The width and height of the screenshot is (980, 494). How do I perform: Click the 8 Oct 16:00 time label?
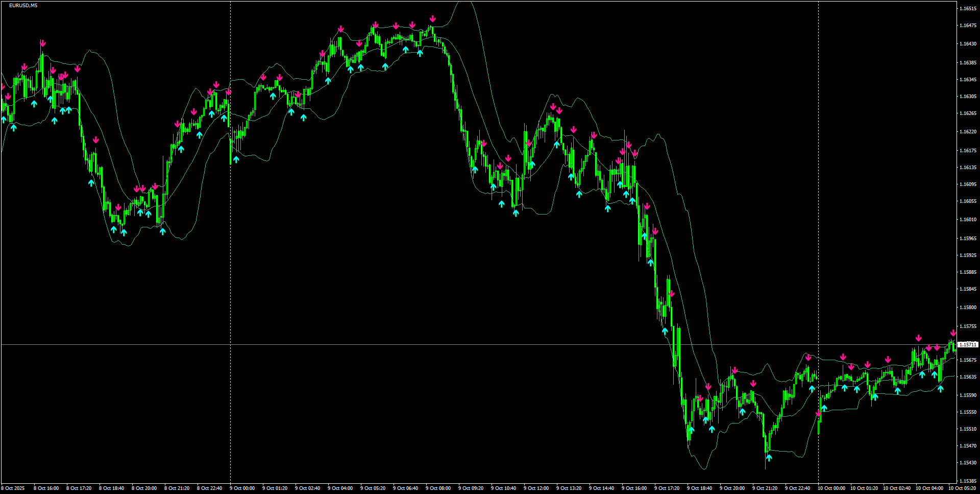coord(46,488)
